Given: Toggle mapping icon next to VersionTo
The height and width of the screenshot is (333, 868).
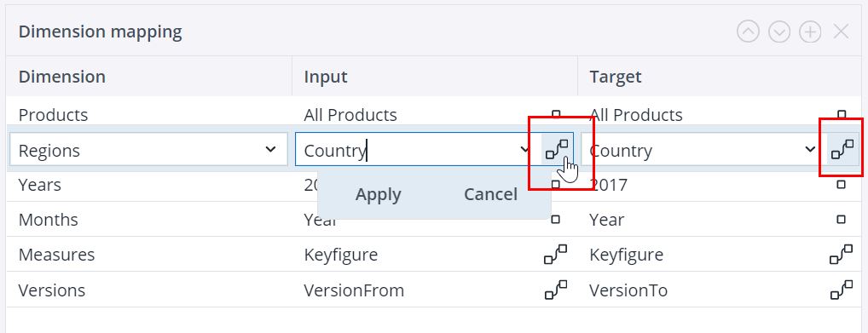Looking at the screenshot, I should 842,290.
